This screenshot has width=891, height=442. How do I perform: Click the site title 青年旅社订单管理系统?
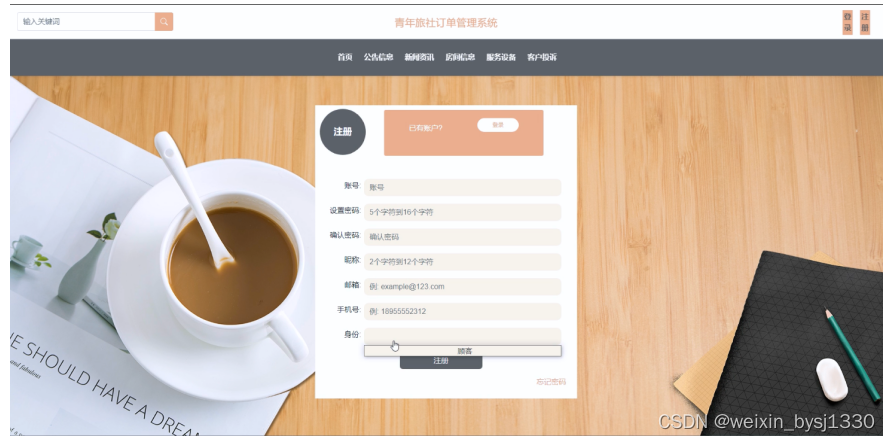point(446,23)
